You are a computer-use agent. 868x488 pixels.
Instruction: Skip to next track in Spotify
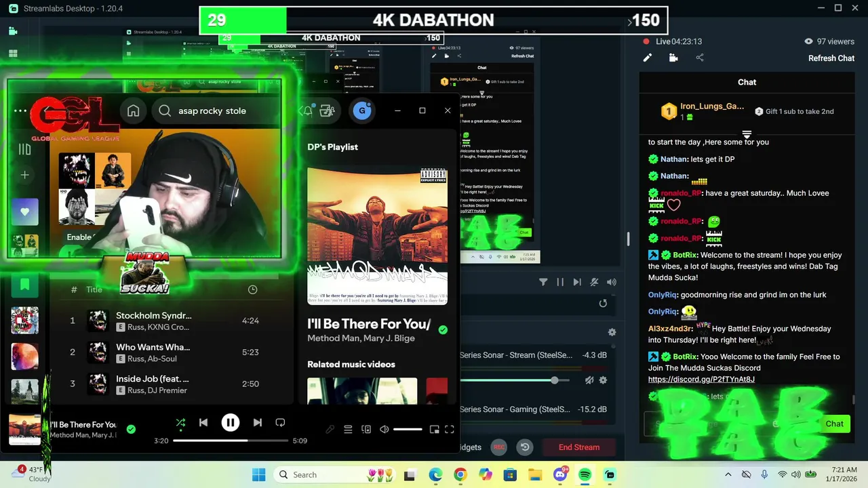(x=257, y=422)
